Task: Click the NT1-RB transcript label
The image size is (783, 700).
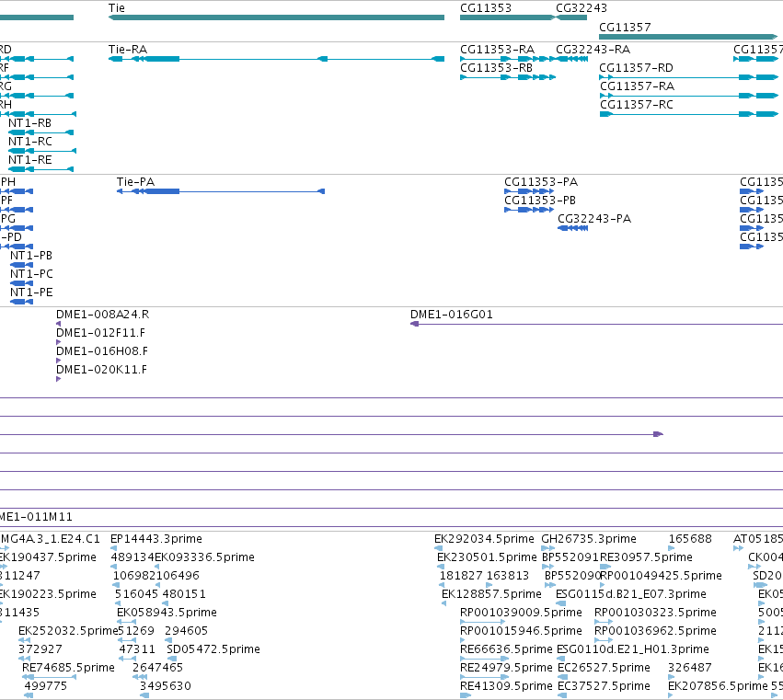Action: (30, 123)
